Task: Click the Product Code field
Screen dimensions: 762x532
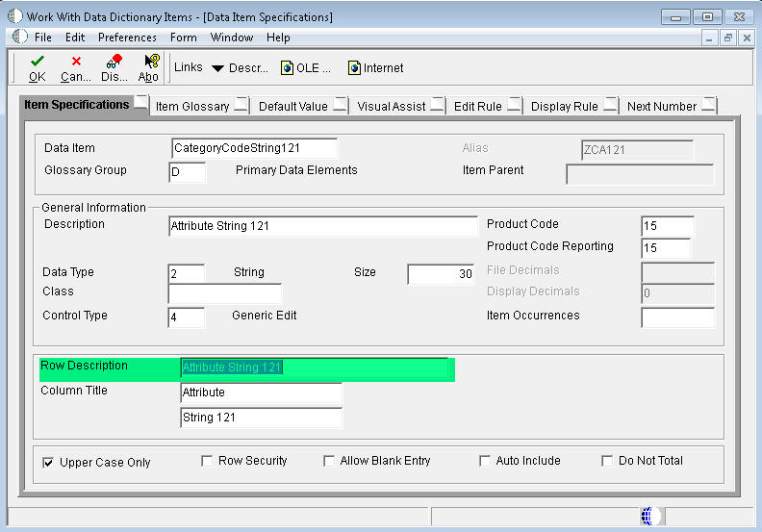Action: tap(668, 226)
